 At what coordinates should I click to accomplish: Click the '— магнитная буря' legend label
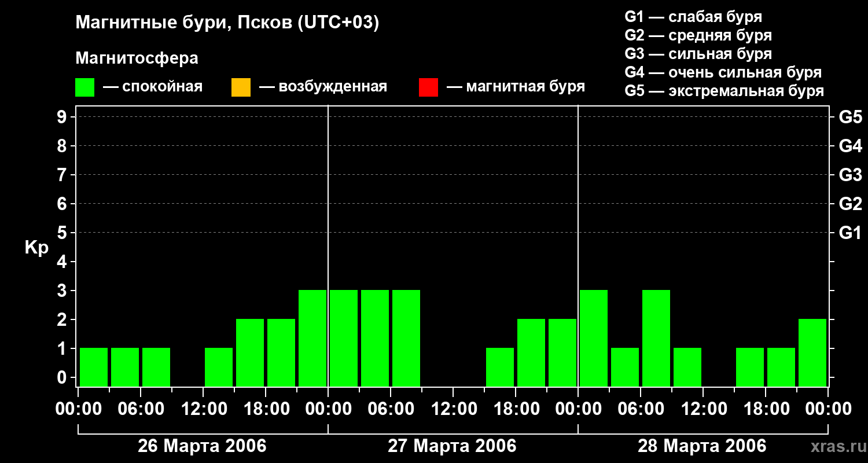click(516, 87)
